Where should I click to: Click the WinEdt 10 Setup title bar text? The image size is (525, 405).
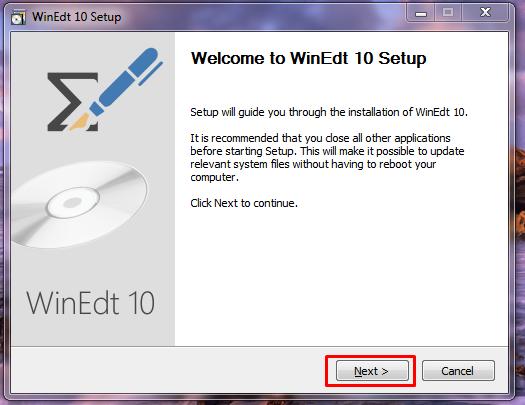coord(77,17)
